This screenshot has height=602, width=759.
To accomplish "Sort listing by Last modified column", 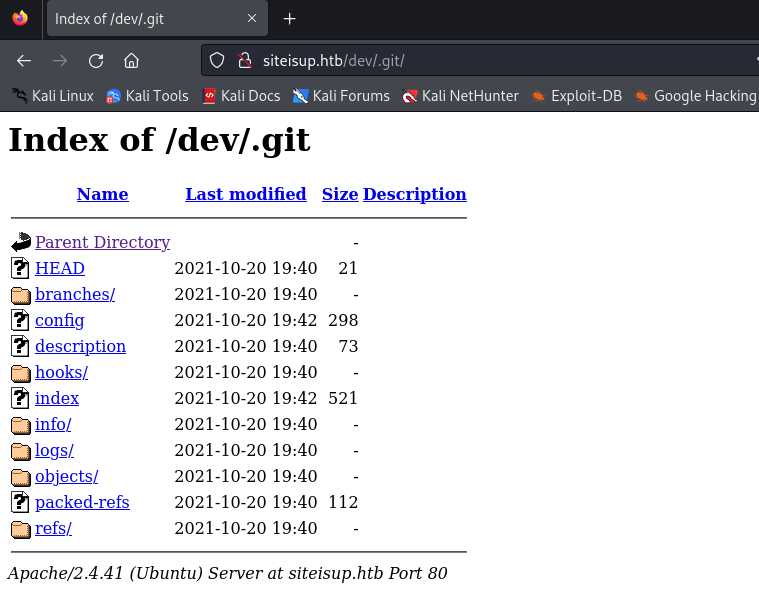I will (245, 194).
